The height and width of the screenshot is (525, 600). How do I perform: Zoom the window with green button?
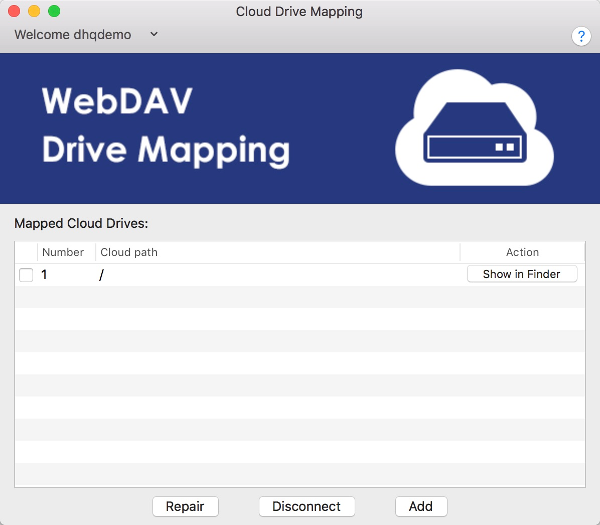click(x=54, y=11)
